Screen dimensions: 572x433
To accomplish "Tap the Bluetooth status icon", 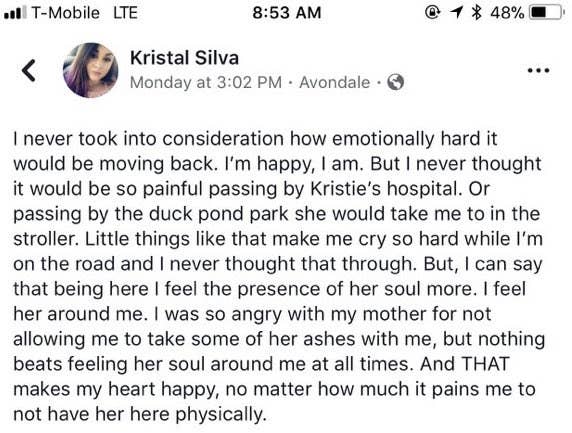I will click(476, 12).
